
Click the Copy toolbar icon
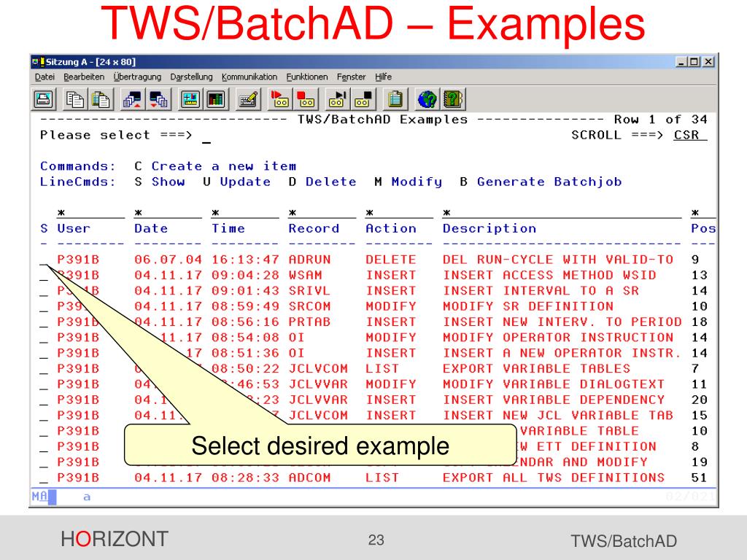[x=74, y=99]
